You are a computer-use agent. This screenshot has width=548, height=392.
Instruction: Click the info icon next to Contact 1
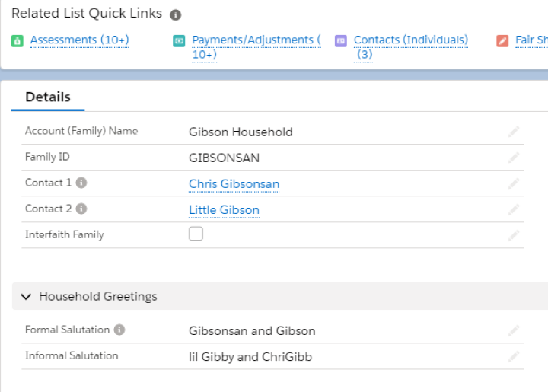click(81, 183)
